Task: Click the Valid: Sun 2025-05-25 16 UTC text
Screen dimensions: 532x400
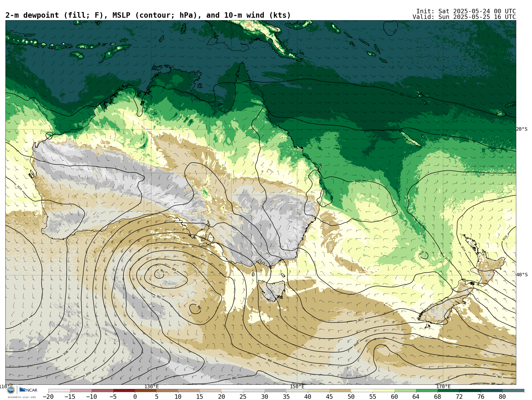Action: [x=464, y=17]
